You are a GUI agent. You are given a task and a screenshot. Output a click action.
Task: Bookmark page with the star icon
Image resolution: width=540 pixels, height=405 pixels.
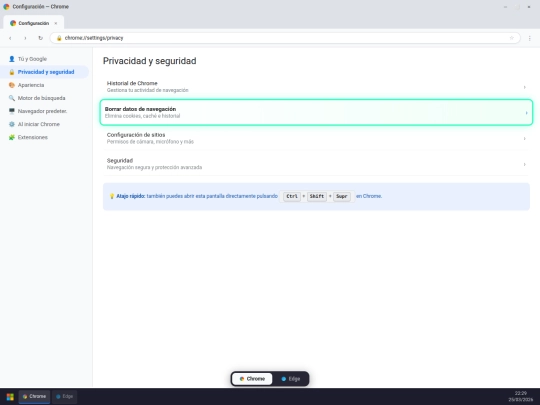click(x=511, y=38)
